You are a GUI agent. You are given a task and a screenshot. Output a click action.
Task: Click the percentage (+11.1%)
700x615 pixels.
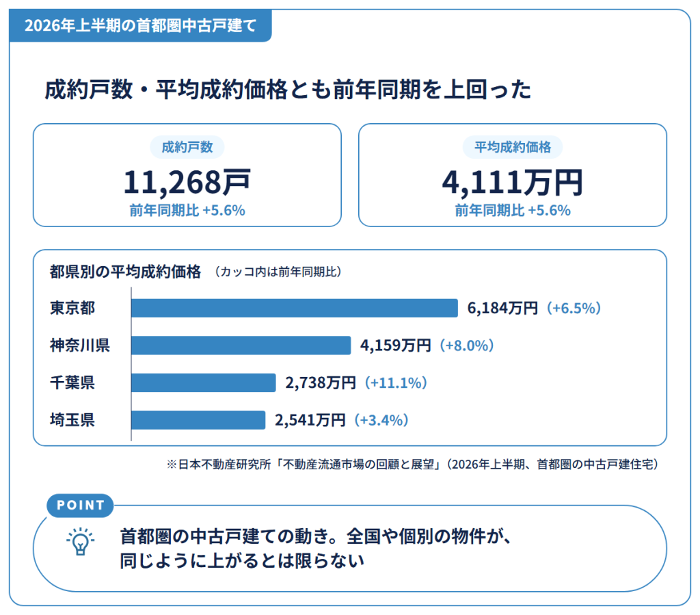396,383
